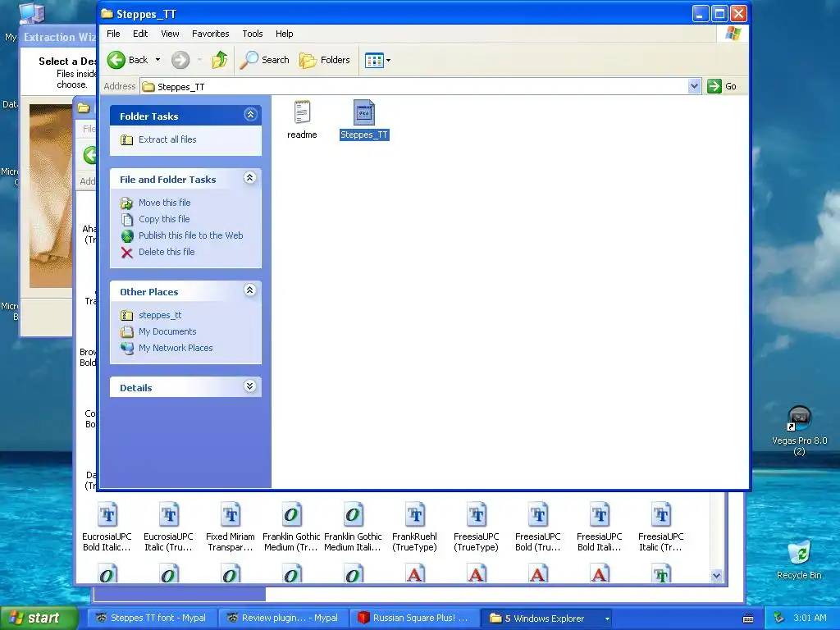The image size is (840, 630).
Task: Click Fonts window scroll down arrow
Action: [717, 576]
